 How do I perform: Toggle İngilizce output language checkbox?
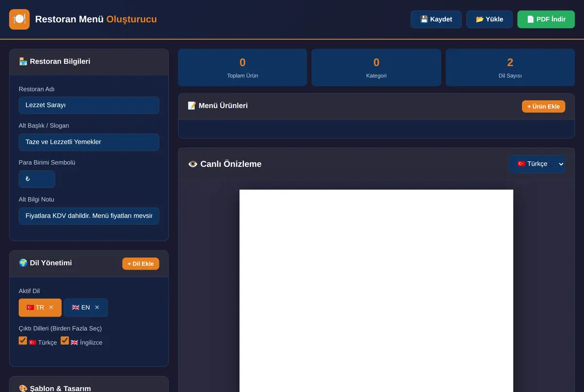click(65, 340)
